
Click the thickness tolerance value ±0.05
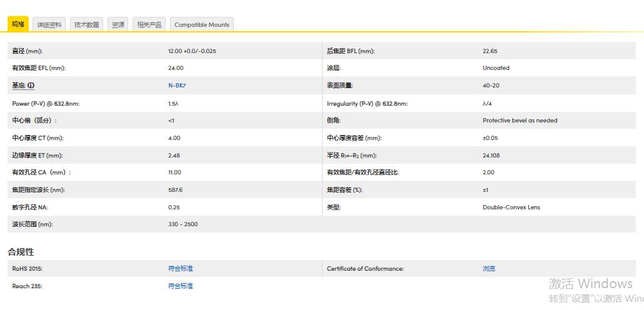490,138
